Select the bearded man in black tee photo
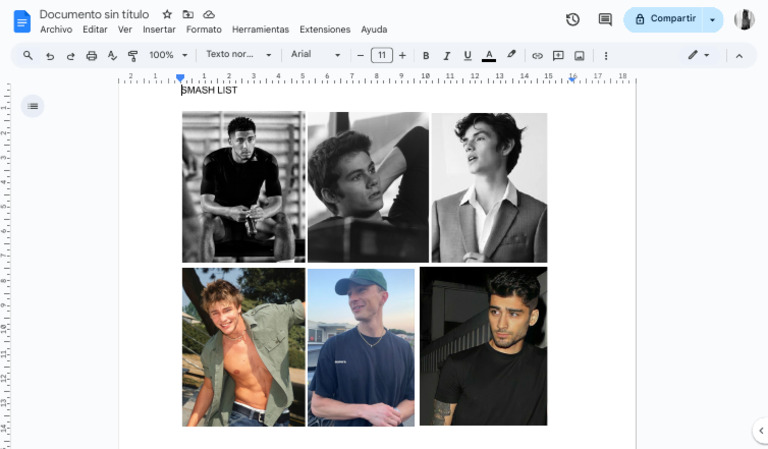768x449 pixels. coord(483,346)
